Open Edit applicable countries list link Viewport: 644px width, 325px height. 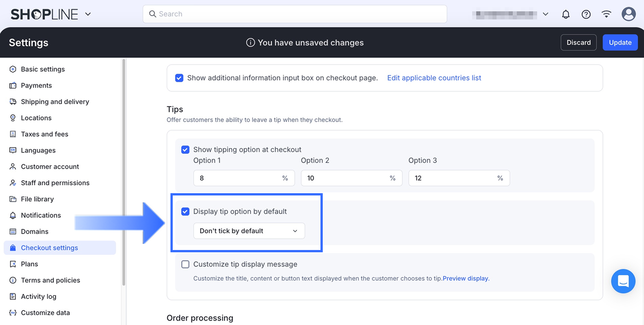tap(434, 78)
